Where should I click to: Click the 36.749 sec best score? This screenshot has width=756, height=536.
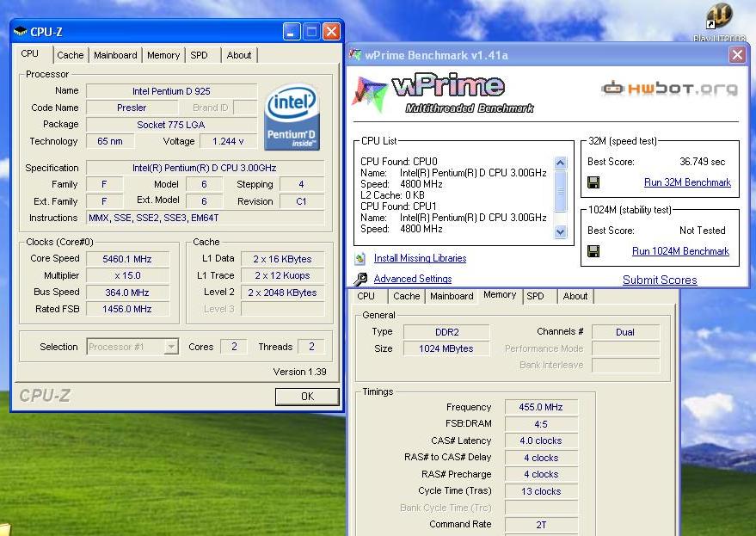point(702,162)
